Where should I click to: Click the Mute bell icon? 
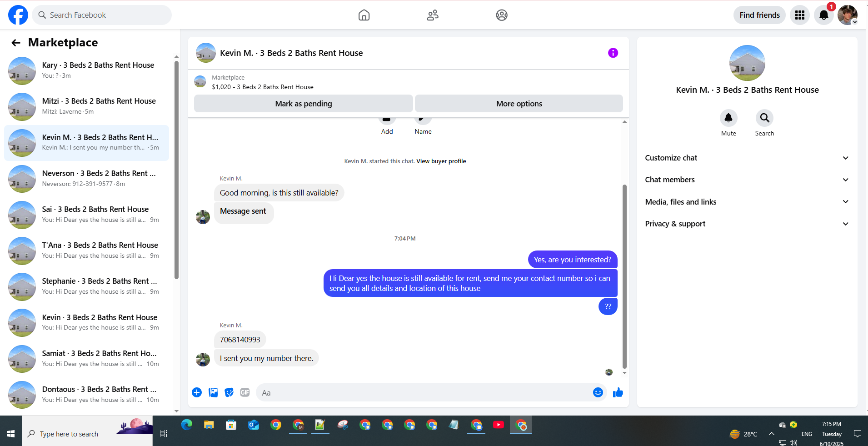728,118
